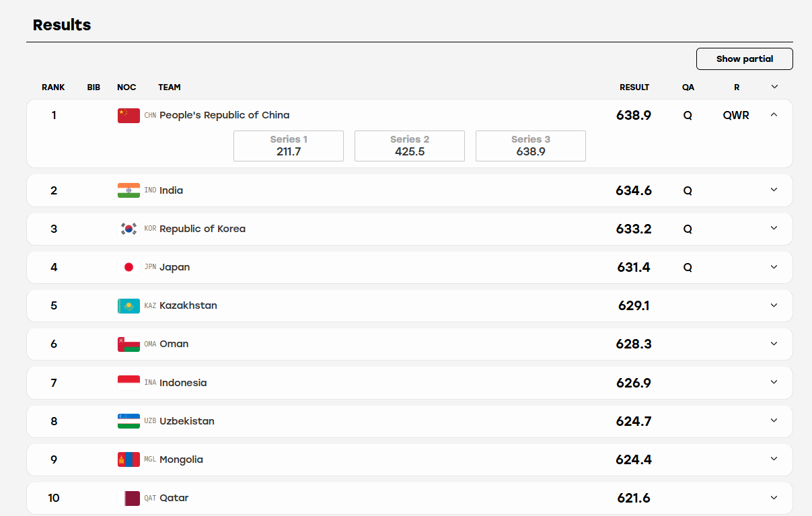Expand the Republic of Korea row
This screenshot has width=812, height=516.
(774, 229)
